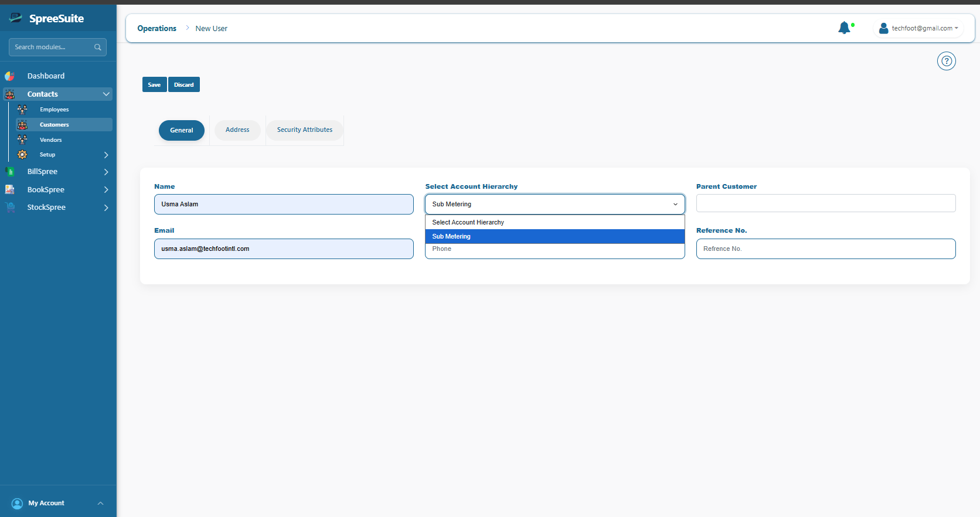Screen dimensions: 980x517
Task: Click the SpreeSuite logo icon
Action: pos(16,18)
